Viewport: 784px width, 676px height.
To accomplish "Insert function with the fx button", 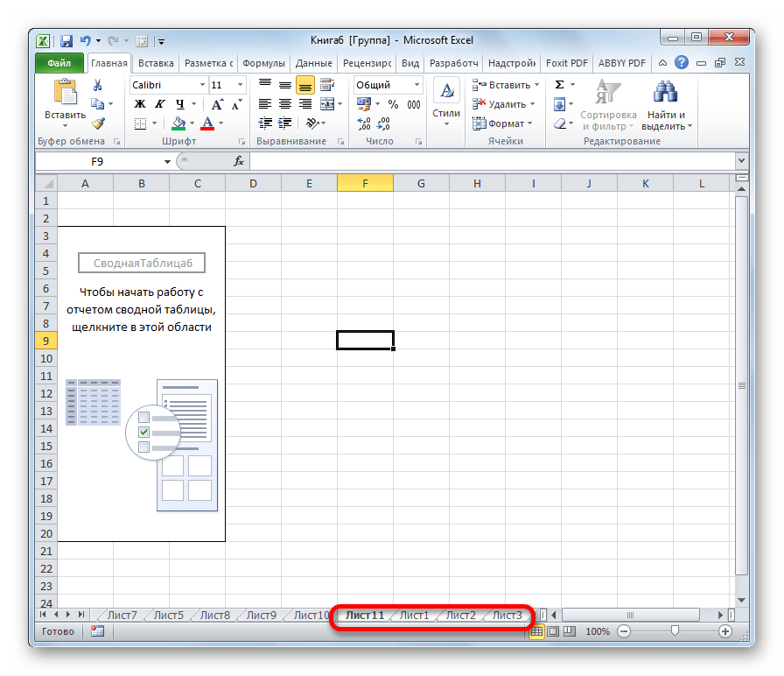I will coord(239,161).
